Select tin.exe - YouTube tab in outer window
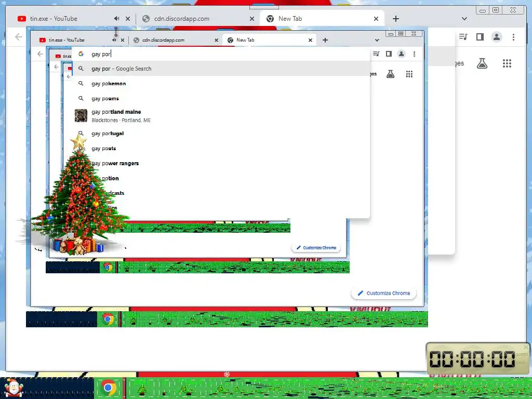Viewport: 532px width, 399px height. coord(54,19)
